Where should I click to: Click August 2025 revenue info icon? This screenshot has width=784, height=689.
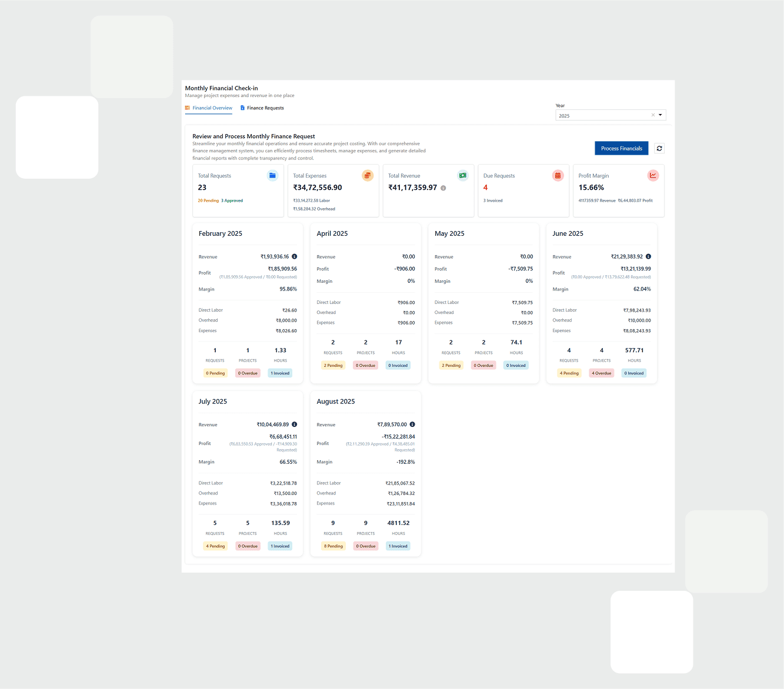tap(412, 424)
